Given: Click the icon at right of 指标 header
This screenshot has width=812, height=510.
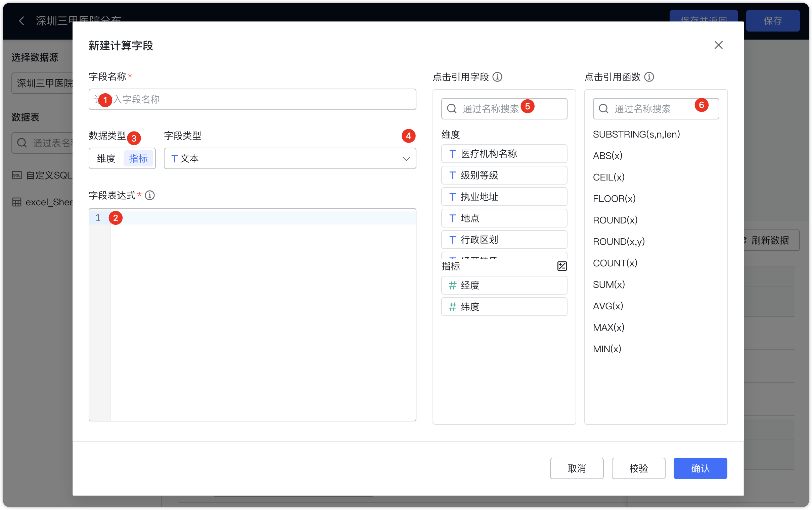Looking at the screenshot, I should point(562,266).
